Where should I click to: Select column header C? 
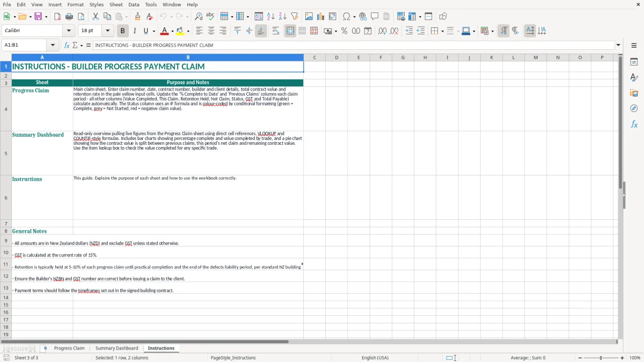(x=314, y=57)
